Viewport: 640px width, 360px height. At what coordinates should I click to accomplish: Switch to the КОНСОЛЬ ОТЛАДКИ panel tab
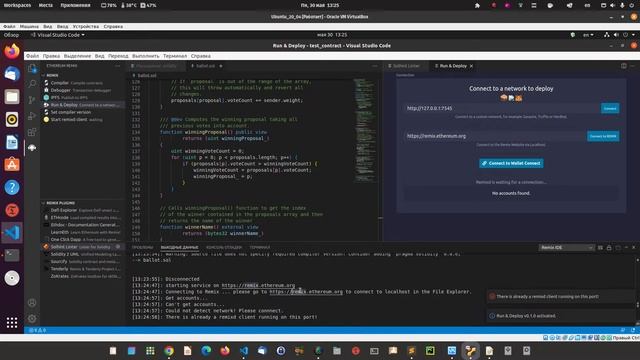(x=224, y=247)
